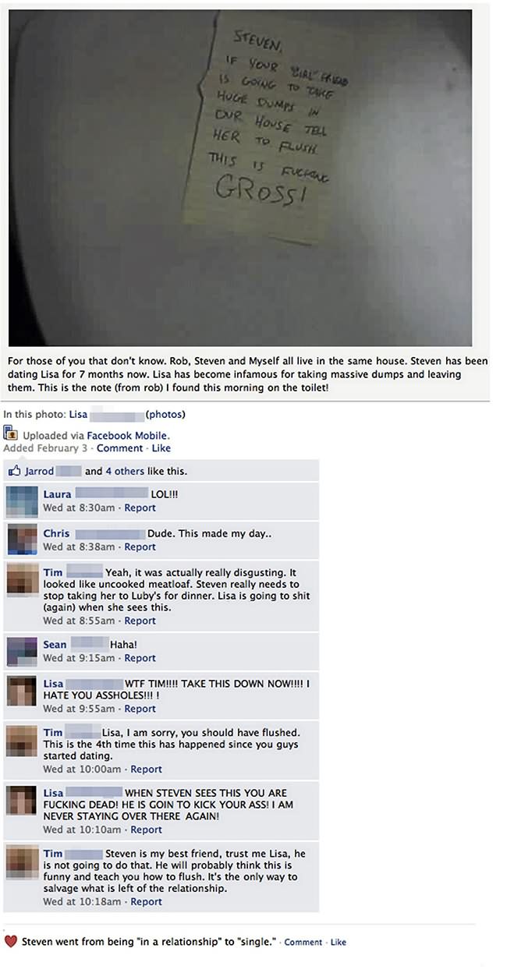
Task: Report Chris's 8:38am comment
Action: 140,547
